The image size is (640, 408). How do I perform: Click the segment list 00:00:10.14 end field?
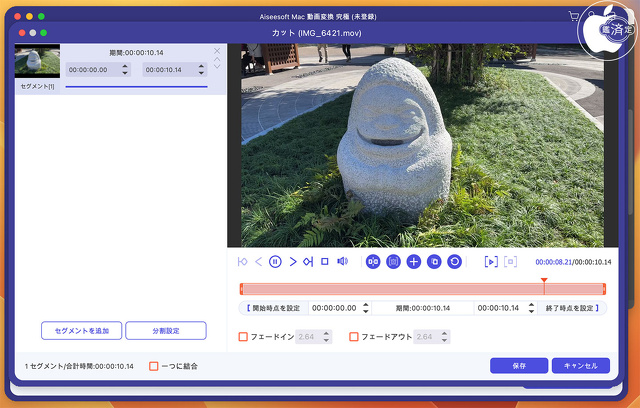169,70
